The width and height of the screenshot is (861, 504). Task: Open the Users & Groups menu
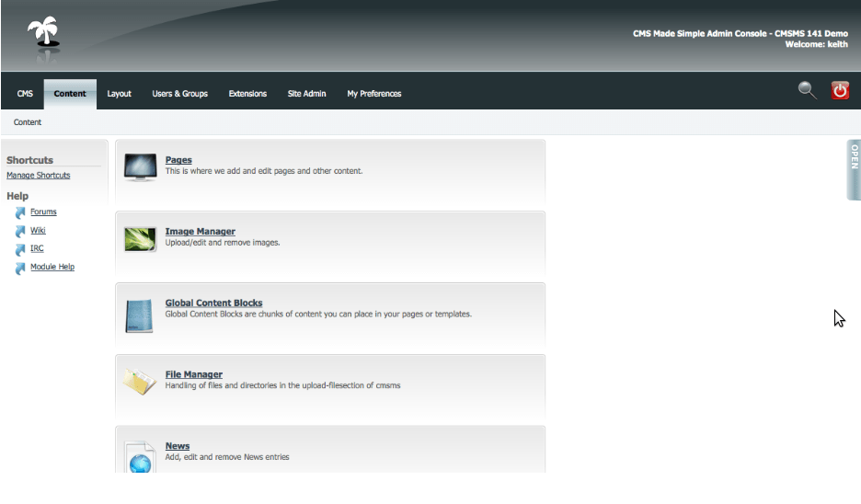(x=179, y=94)
